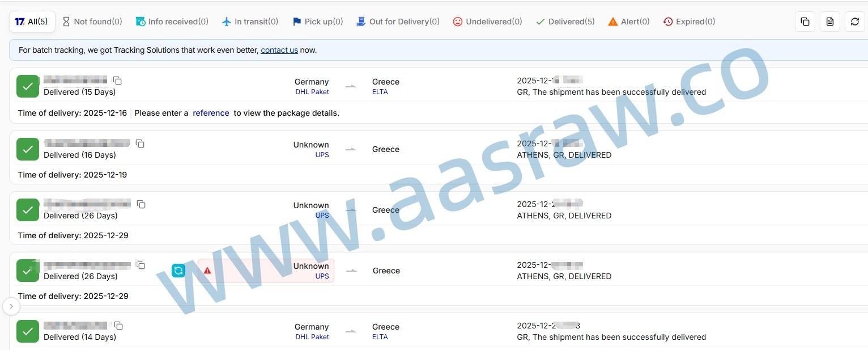
Task: Switch to the In transit(0) tab
Action: 250,22
